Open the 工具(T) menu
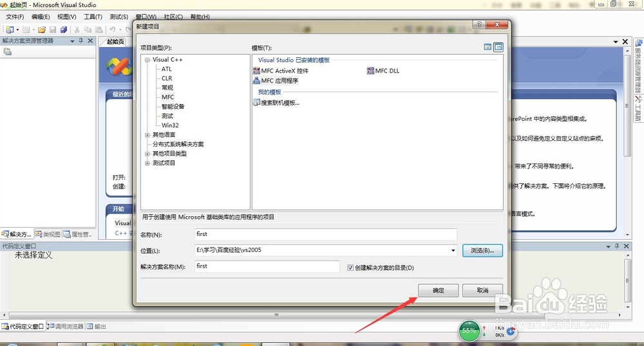Viewport: 644px width, 346px height. point(93,17)
